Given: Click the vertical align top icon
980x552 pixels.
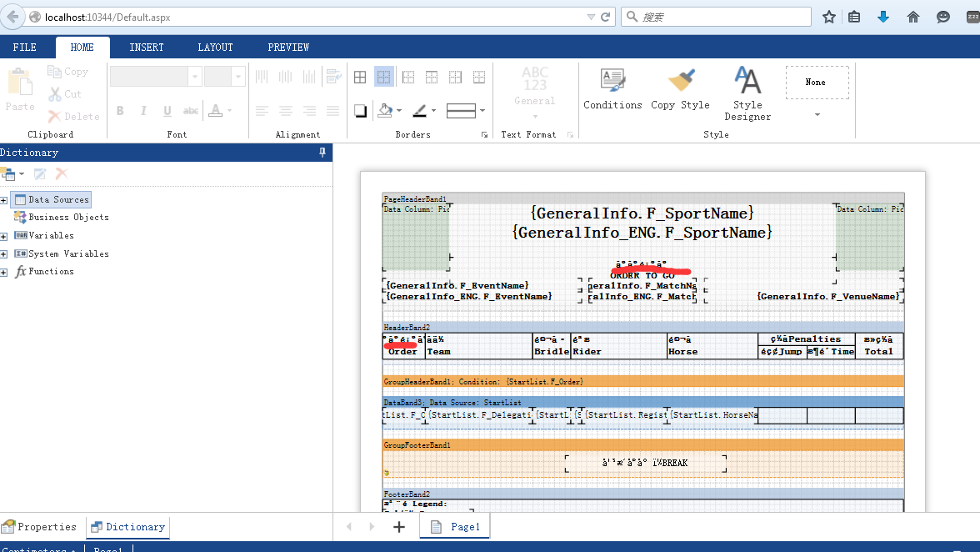Looking at the screenshot, I should tap(262, 77).
